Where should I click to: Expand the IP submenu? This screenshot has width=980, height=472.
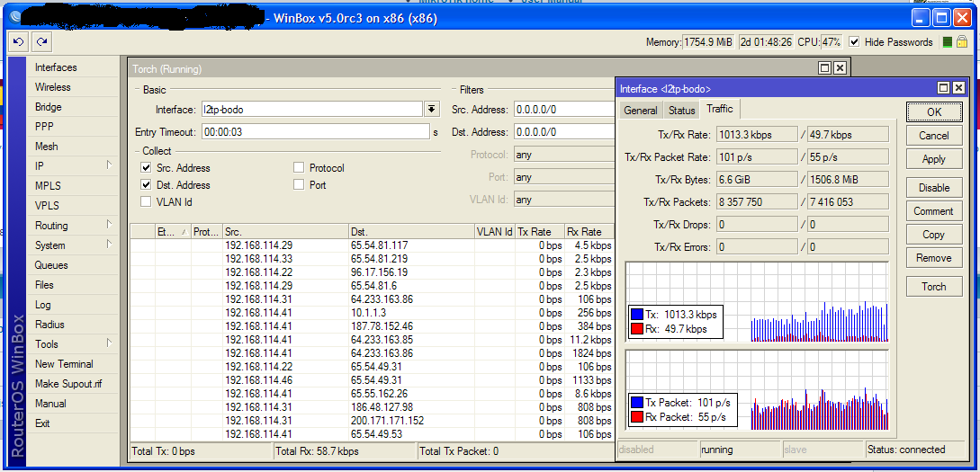click(109, 165)
